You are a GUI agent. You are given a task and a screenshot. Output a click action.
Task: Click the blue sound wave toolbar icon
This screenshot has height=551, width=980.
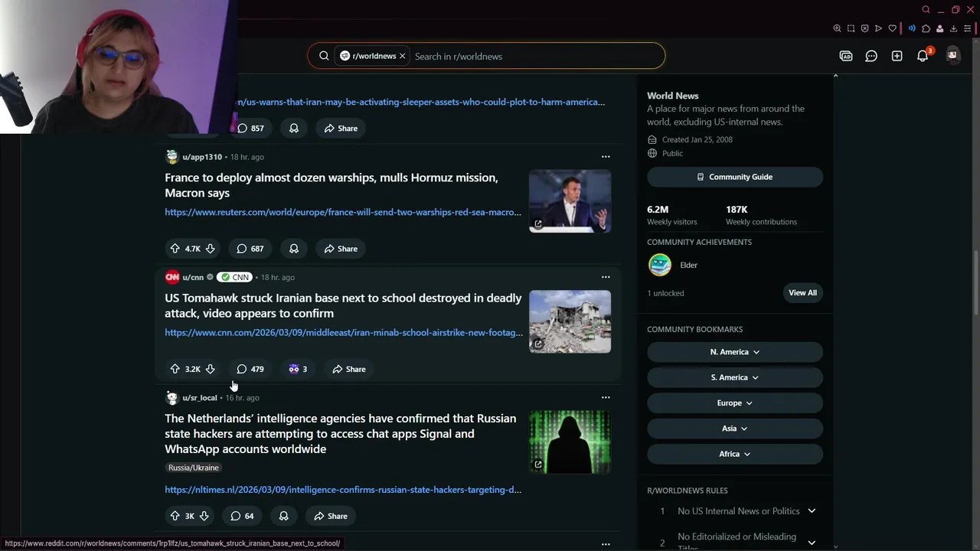[912, 28]
